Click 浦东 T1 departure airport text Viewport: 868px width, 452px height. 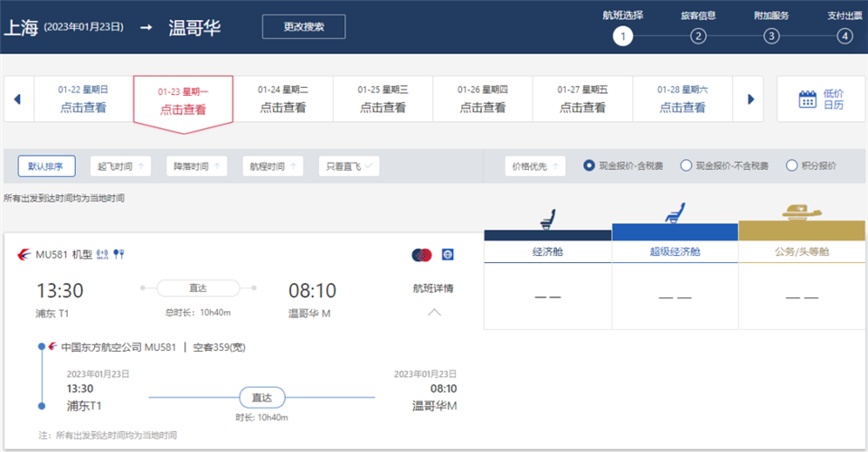click(x=52, y=314)
